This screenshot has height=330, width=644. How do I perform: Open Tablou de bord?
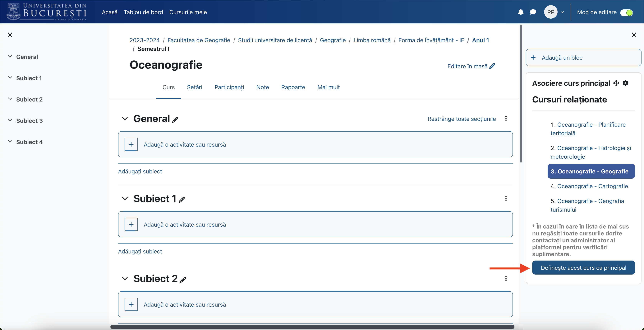144,12
